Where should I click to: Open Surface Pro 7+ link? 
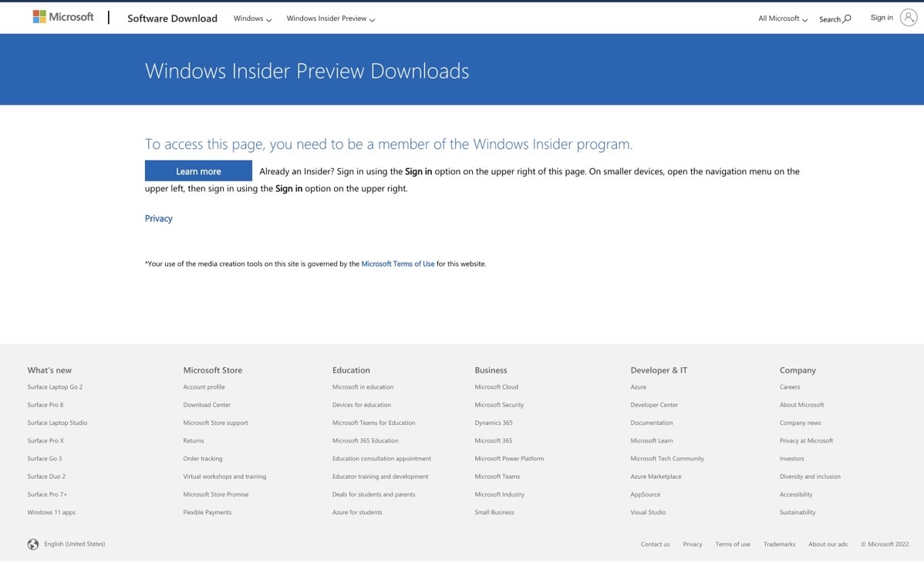pos(47,494)
